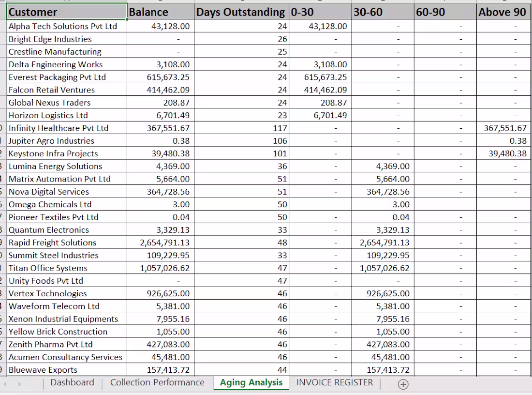
Task: Click days outstanding value 106
Action: click(241, 141)
